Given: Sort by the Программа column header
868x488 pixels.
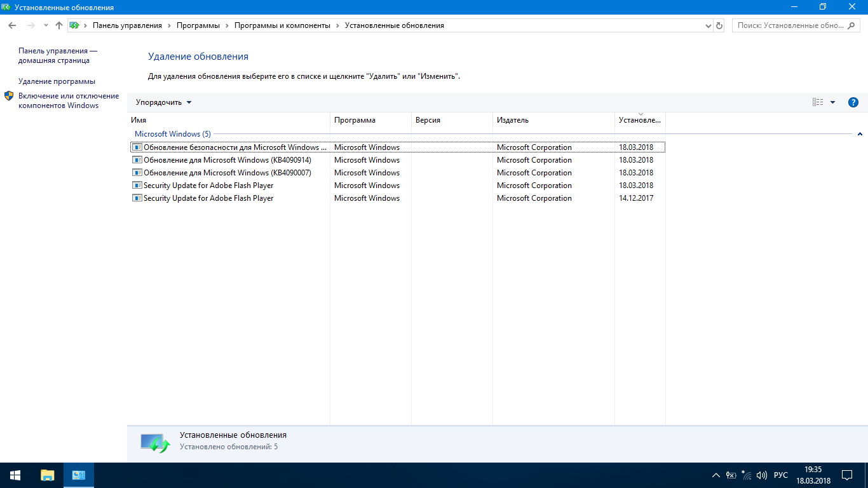Looking at the screenshot, I should pos(371,120).
